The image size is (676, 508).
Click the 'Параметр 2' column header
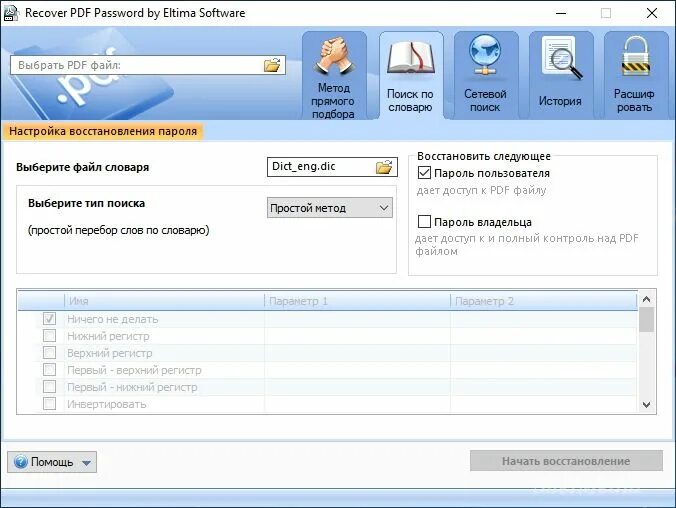click(544, 301)
